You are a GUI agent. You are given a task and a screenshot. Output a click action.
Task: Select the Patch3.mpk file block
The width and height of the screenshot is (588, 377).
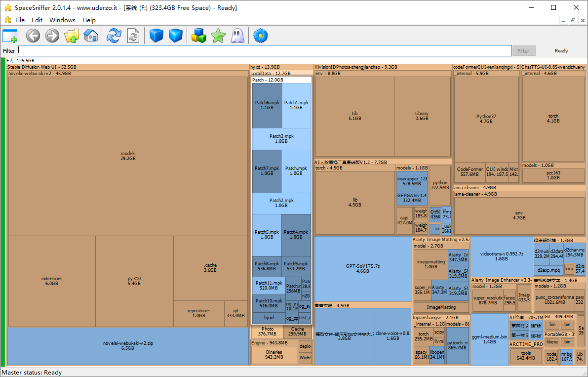(281, 139)
